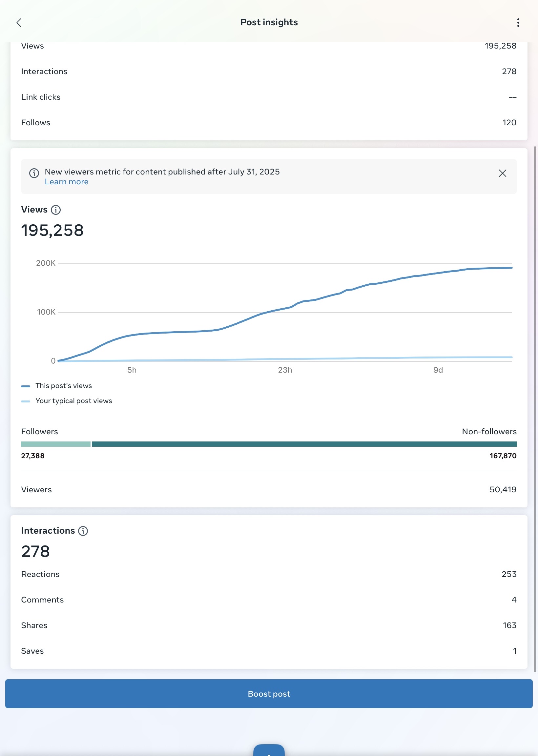The width and height of the screenshot is (538, 756).
Task: Click the Your typical post views label
Action: (x=74, y=401)
